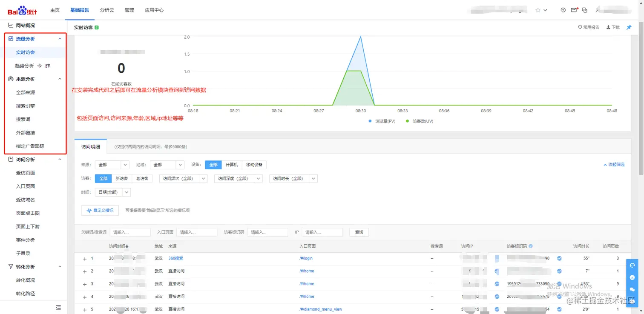Screen dimensions: 644x314
Task: Open the 访问时长 (全部) dropdown
Action: coord(293,179)
